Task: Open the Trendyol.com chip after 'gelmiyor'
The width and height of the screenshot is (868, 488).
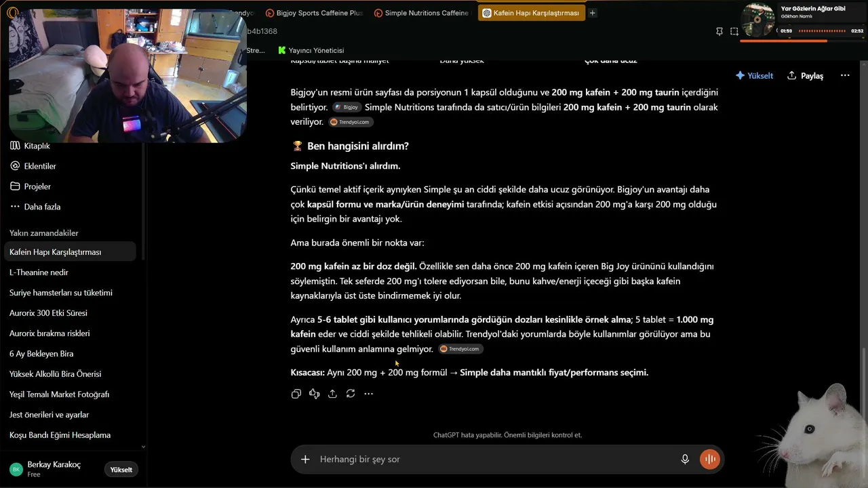Action: pos(460,349)
